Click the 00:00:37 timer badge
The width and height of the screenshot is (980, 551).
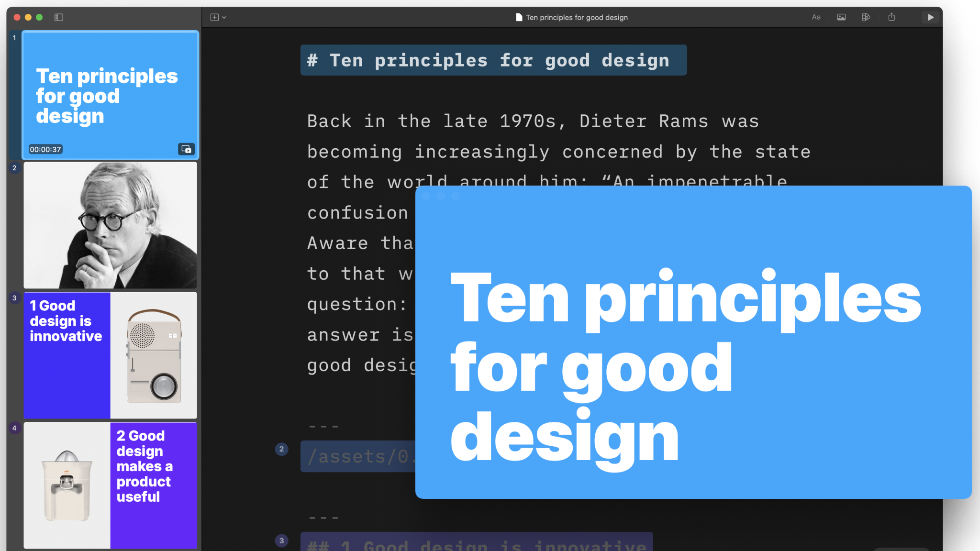pyautogui.click(x=45, y=149)
